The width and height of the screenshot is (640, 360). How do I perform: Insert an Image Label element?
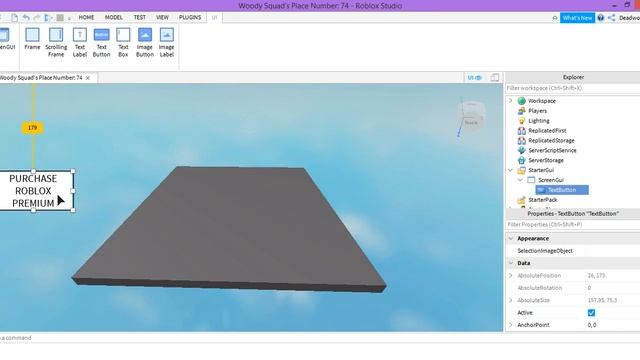[x=167, y=42]
